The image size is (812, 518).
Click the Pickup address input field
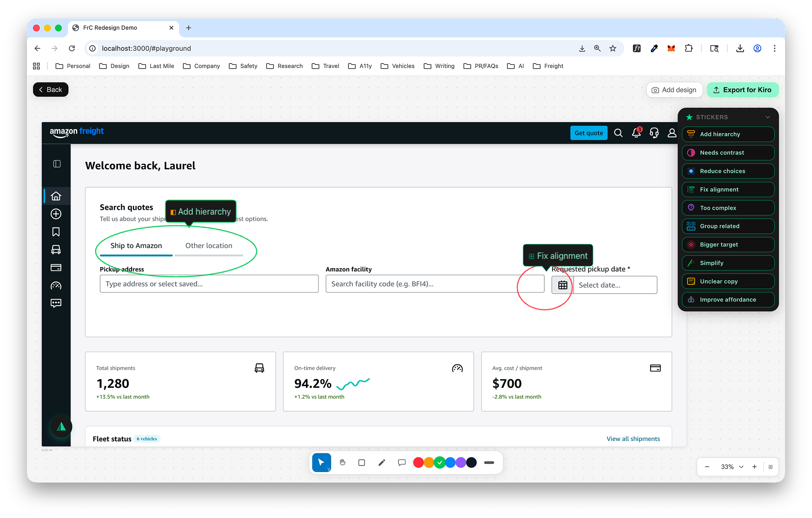[209, 284]
